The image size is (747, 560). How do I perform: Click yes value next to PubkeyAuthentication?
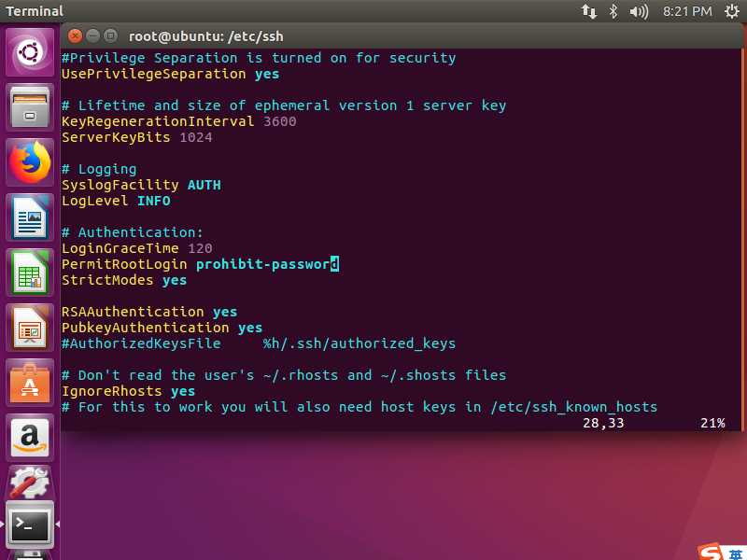[250, 328]
